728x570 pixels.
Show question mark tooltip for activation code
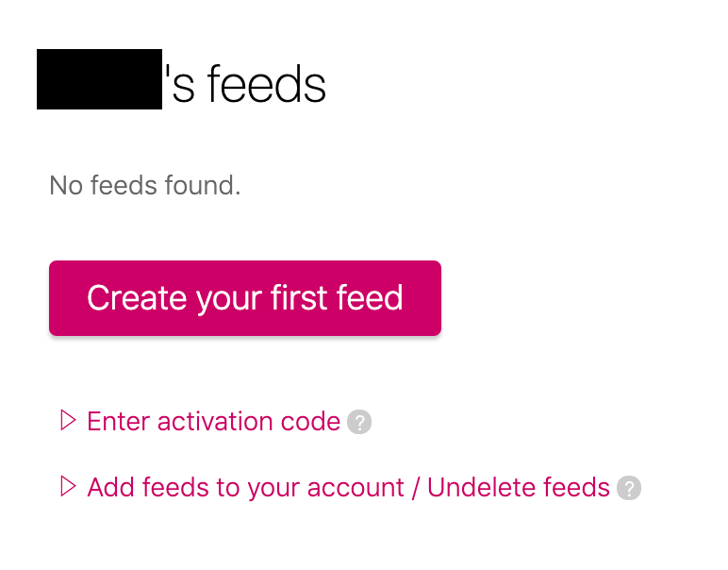[x=359, y=422]
